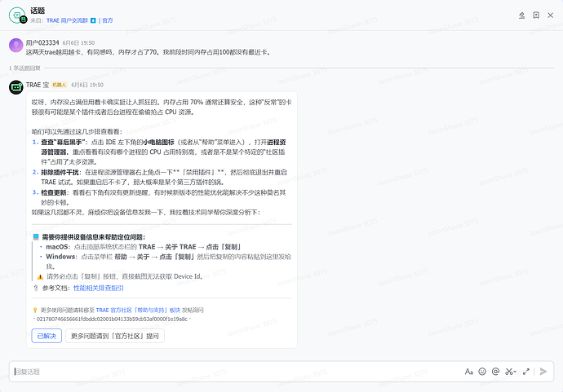Click the lightbulb icon beside 更多使用问题
563x392 pixels.
click(x=35, y=311)
